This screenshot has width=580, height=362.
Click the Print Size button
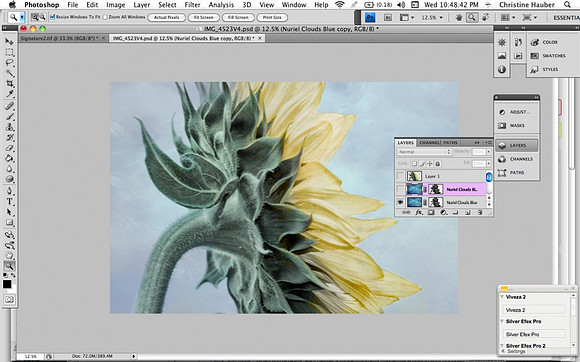click(272, 17)
